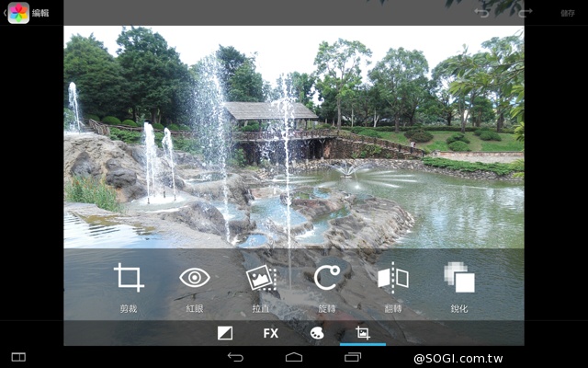588x368 pixels.
Task: Tap the Android back navigation button
Action: [x=235, y=357]
